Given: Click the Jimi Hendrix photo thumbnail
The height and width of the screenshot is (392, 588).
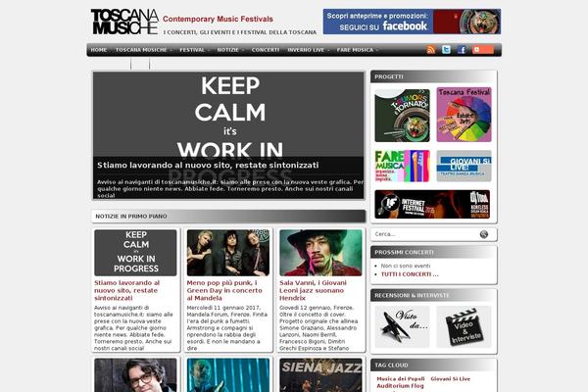Looking at the screenshot, I should click(320, 253).
